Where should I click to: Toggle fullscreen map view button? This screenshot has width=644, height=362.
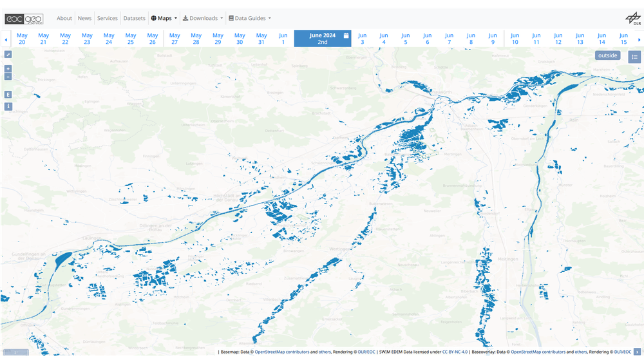click(x=8, y=55)
